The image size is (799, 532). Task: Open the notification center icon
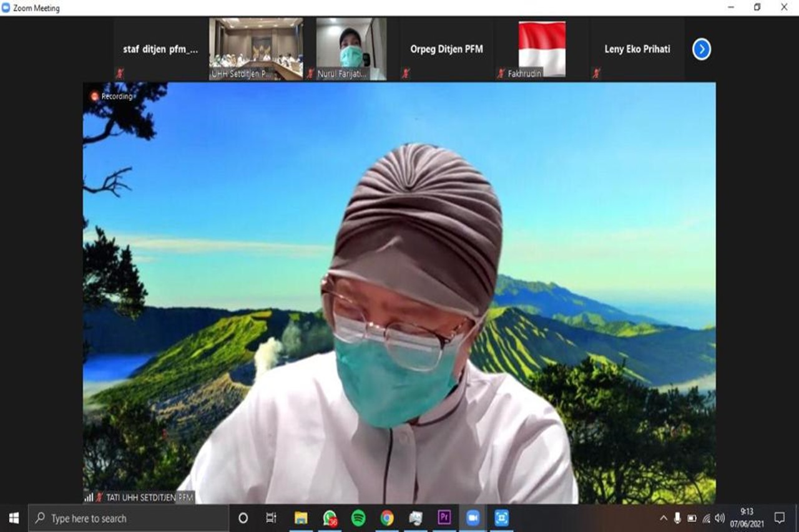pos(780,518)
